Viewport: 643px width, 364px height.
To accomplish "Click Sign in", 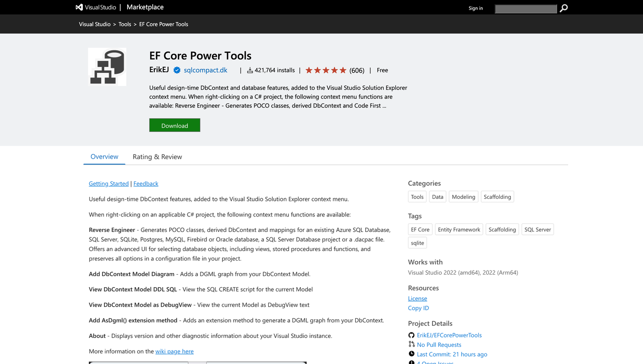I will point(476,8).
